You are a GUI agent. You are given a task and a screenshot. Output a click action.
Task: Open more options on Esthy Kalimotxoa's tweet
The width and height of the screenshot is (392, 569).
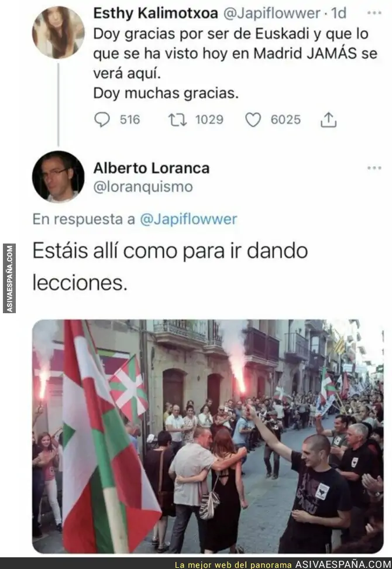point(374,13)
